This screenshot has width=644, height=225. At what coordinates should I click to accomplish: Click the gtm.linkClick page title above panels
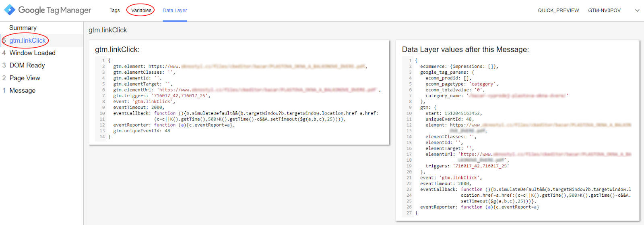point(108,30)
